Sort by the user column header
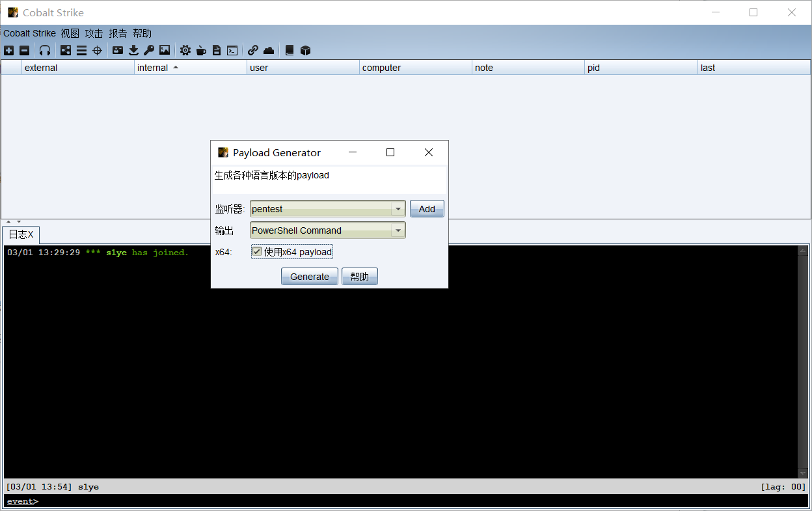The width and height of the screenshot is (812, 511). 303,68
